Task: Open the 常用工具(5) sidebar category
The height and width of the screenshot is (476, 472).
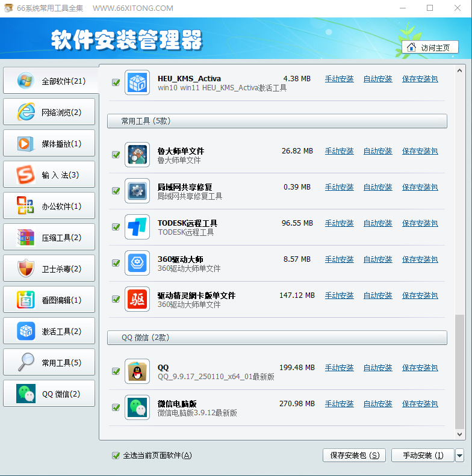Action: [49, 362]
